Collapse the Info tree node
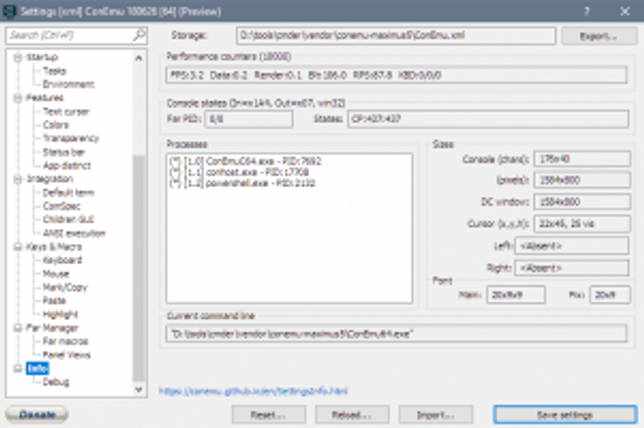 point(18,368)
